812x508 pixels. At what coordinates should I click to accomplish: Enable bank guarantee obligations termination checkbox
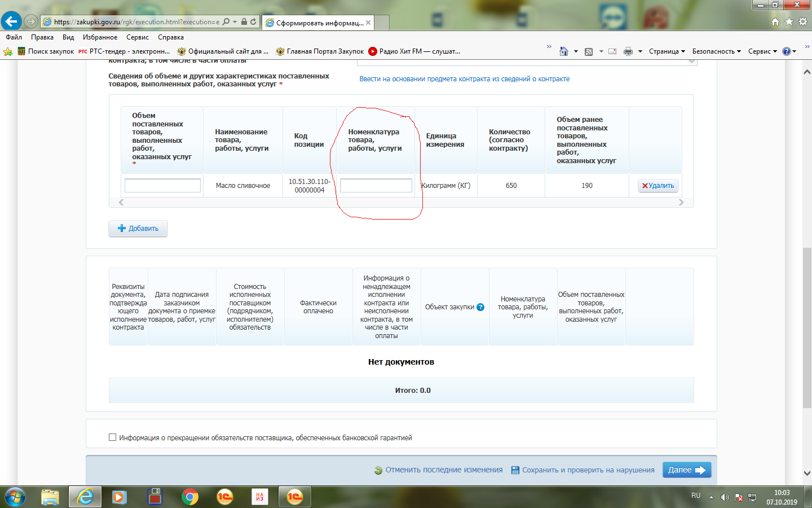click(x=112, y=437)
